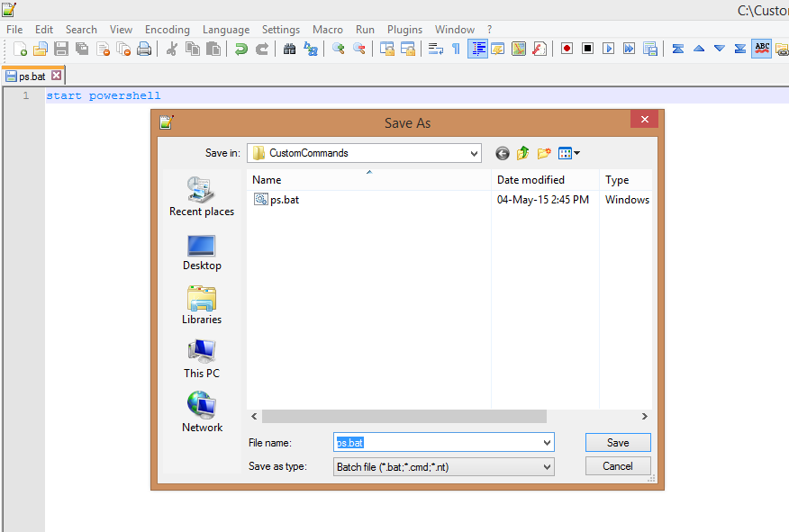Click the blue up-triangle toolbar icon
This screenshot has width=789, height=532.
(698, 49)
